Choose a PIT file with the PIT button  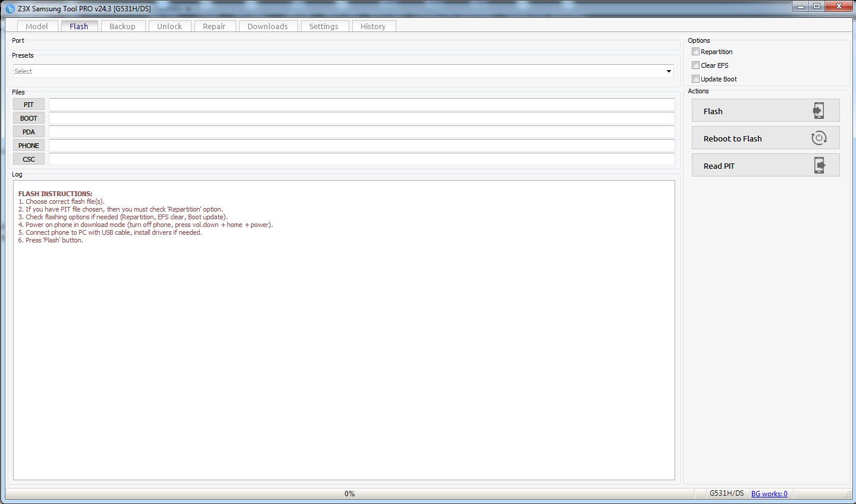(x=29, y=105)
